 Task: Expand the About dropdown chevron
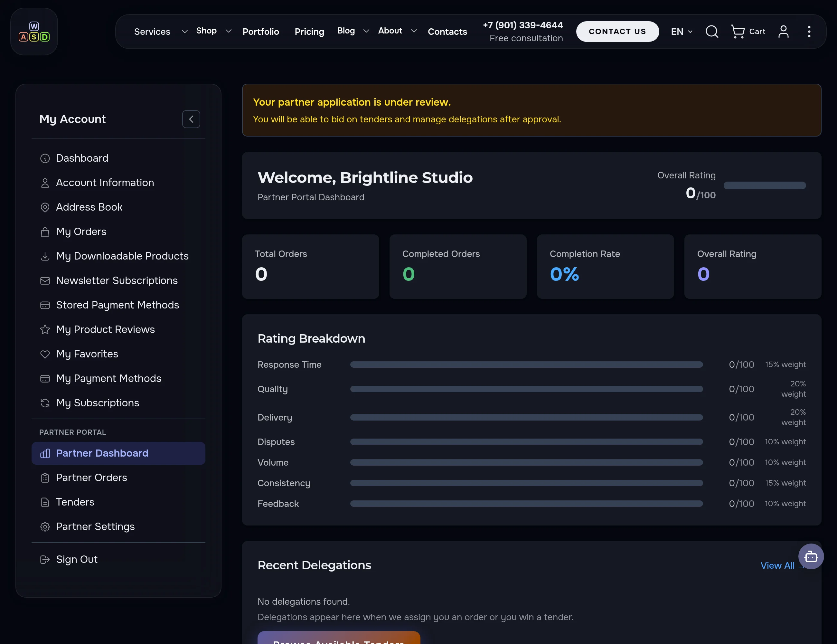point(414,31)
